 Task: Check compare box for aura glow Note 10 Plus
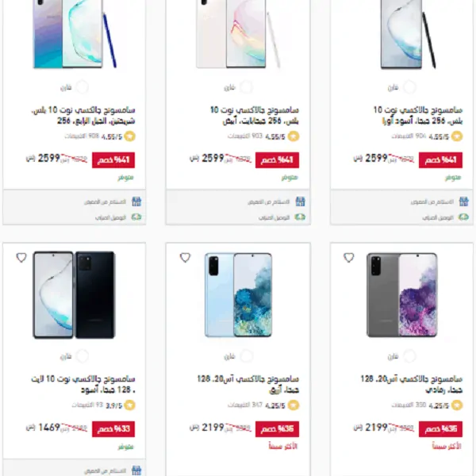(82, 87)
